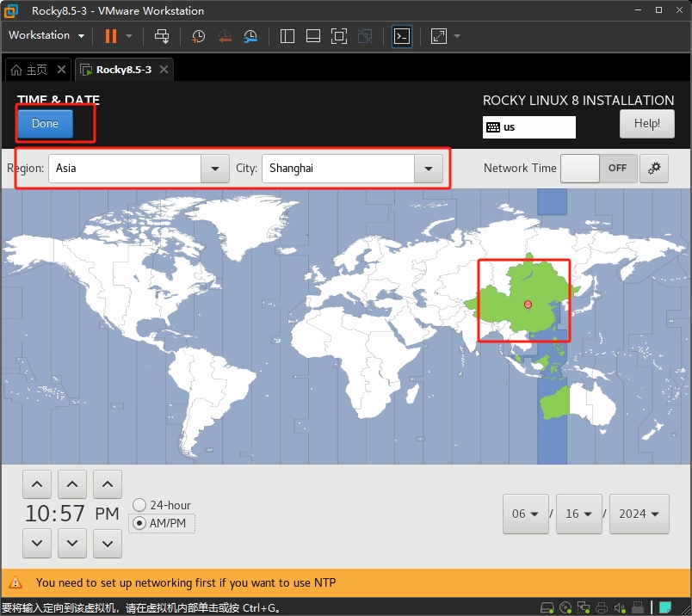
Task: Enter full screen mode
Action: pos(339,36)
